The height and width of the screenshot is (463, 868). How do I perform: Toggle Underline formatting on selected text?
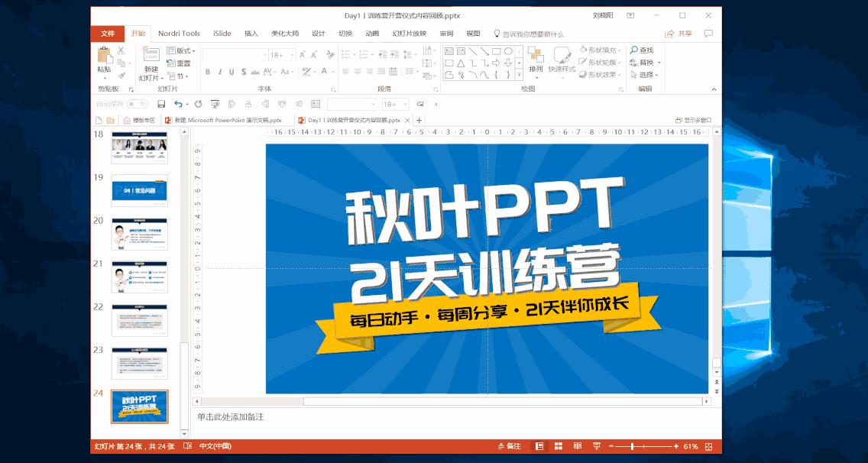[x=231, y=70]
